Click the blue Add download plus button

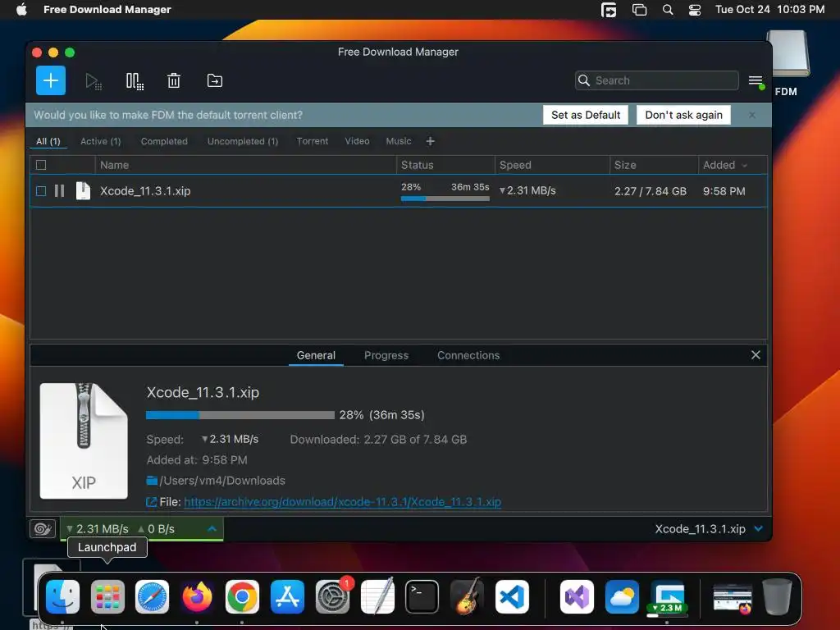pos(51,80)
